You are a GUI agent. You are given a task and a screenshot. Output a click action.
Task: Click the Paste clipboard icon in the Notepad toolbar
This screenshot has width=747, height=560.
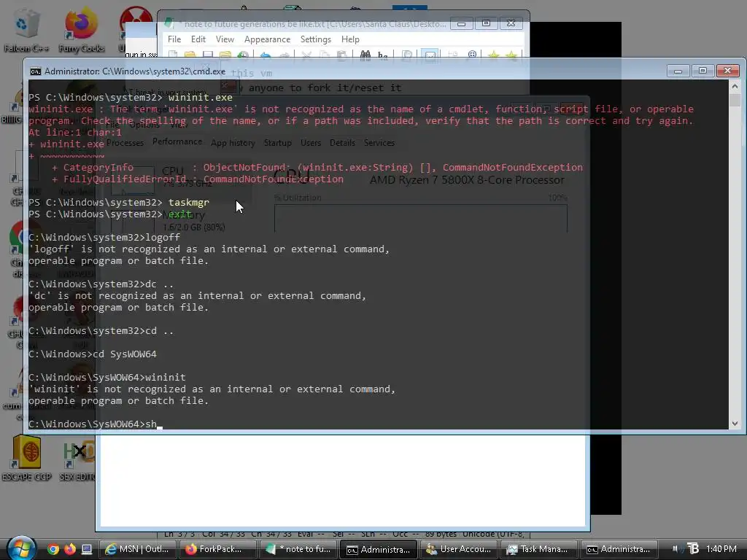[341, 55]
